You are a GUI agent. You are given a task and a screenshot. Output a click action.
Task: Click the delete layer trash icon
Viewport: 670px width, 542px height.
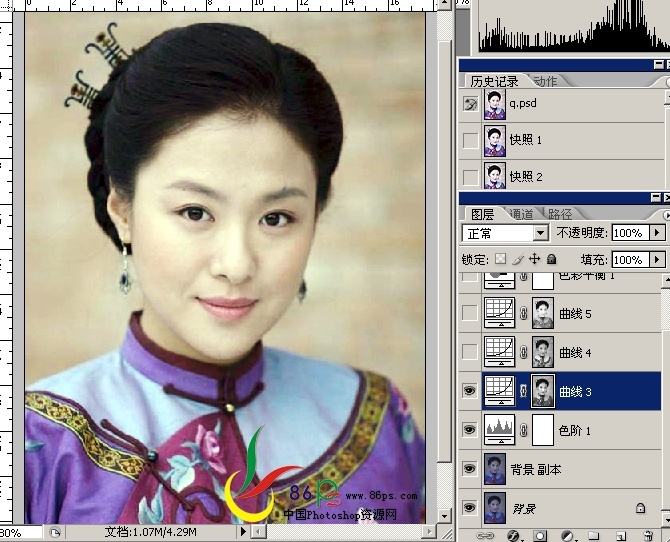click(648, 536)
